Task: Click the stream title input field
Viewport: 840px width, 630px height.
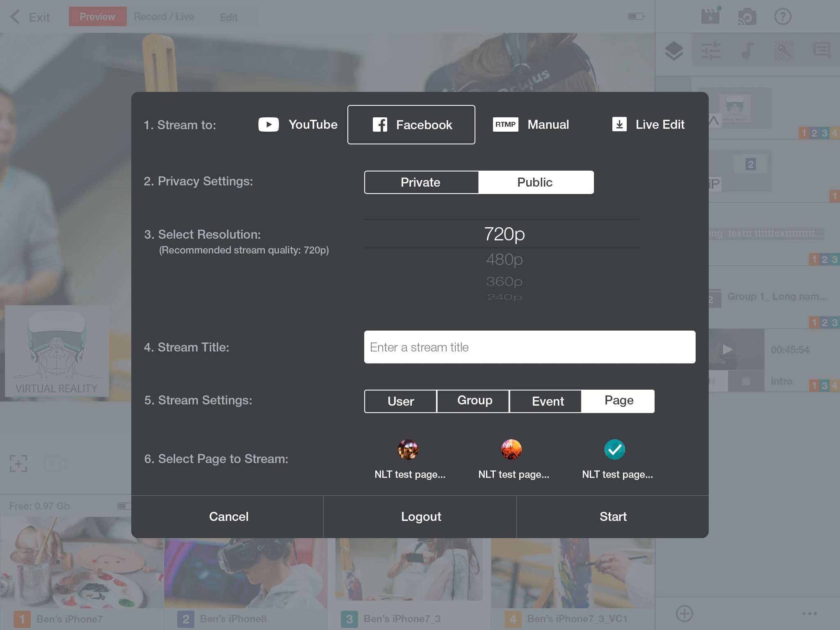Action: point(529,347)
